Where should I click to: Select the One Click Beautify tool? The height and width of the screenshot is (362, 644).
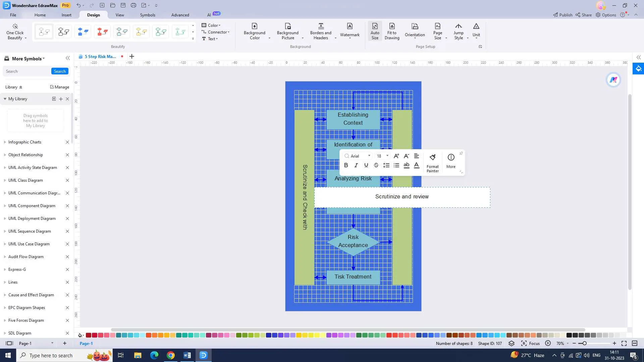point(15,32)
